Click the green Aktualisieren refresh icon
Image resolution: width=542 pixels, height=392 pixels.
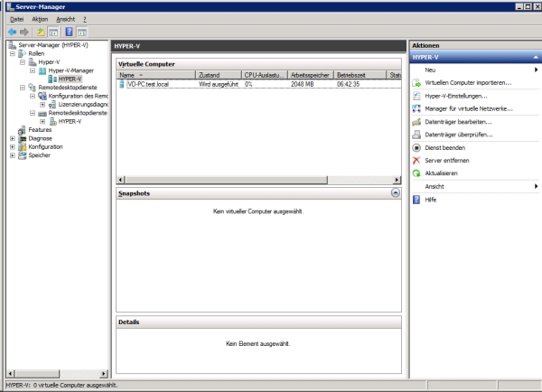point(416,173)
